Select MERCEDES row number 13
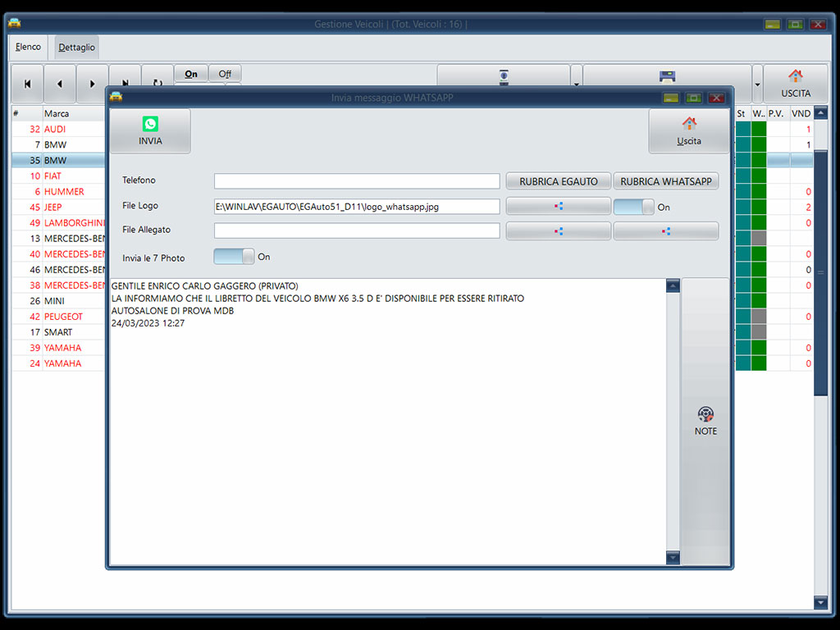Image resolution: width=840 pixels, height=630 pixels. (59, 239)
